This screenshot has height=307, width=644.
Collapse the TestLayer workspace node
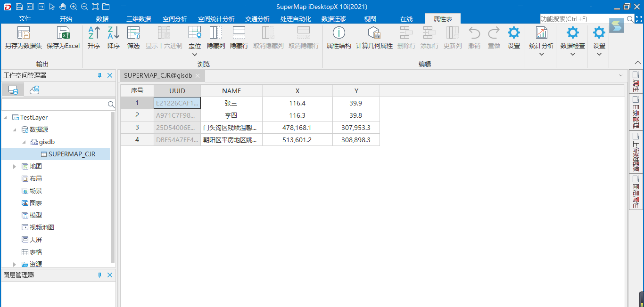tap(6, 117)
